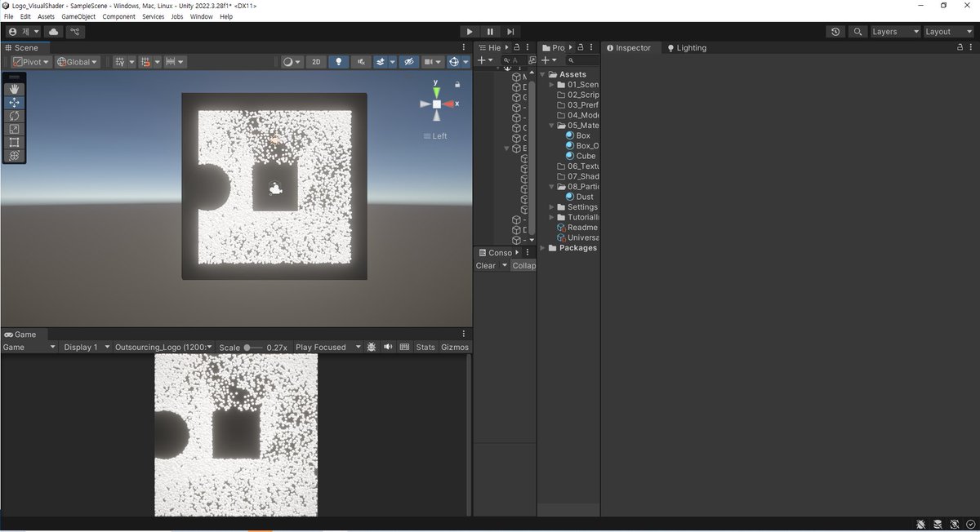Select the Hand (View) tool
980x532 pixels.
pyautogui.click(x=15, y=89)
